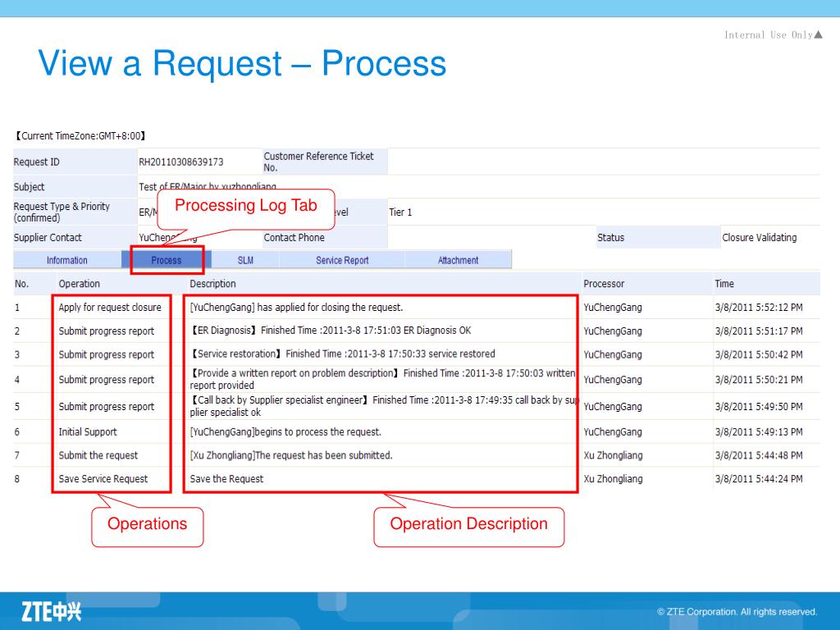Viewport: 840px width, 630px height.
Task: Click the time 3/8/2011 5:50:42 PM
Action: tap(759, 354)
